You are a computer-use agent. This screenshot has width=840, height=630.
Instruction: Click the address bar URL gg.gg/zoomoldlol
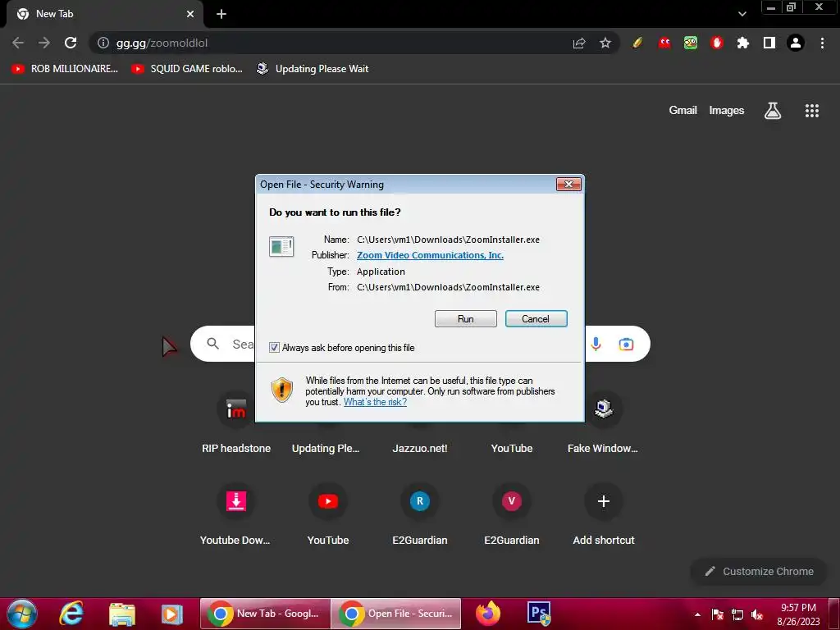click(x=162, y=43)
